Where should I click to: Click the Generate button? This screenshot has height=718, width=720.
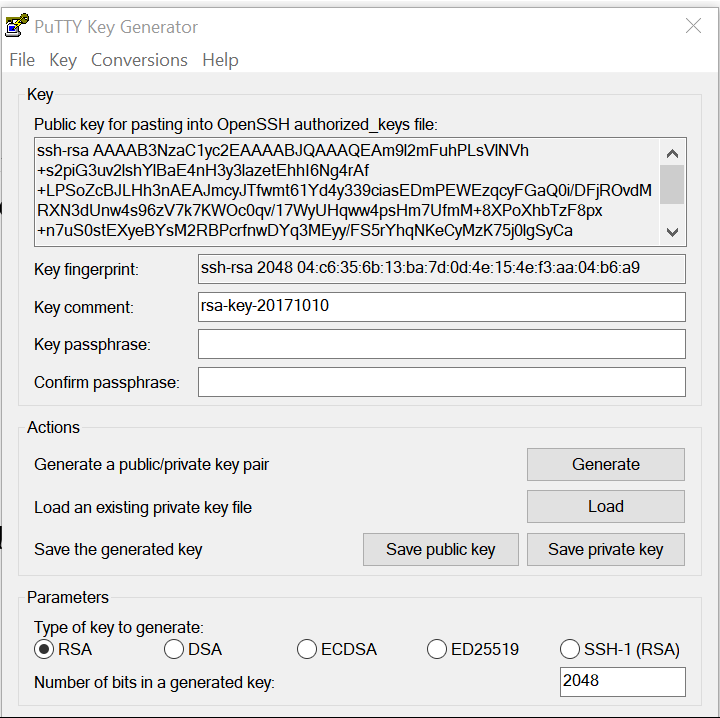(606, 464)
